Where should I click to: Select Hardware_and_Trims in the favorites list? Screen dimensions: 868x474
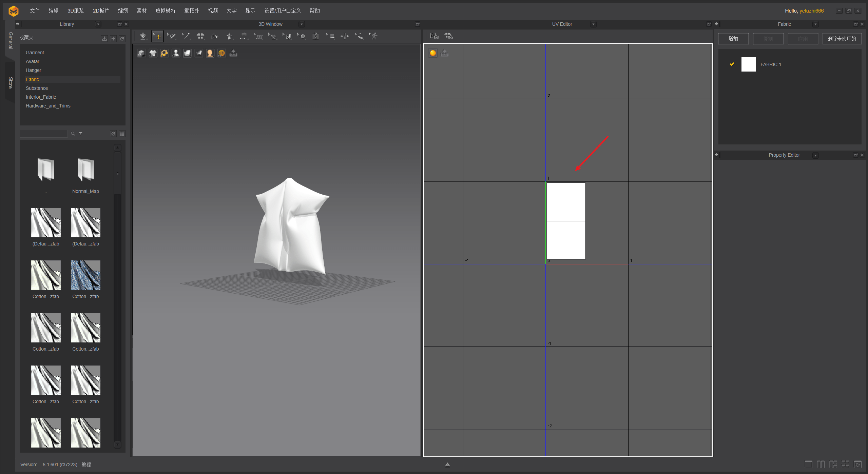[x=48, y=106]
